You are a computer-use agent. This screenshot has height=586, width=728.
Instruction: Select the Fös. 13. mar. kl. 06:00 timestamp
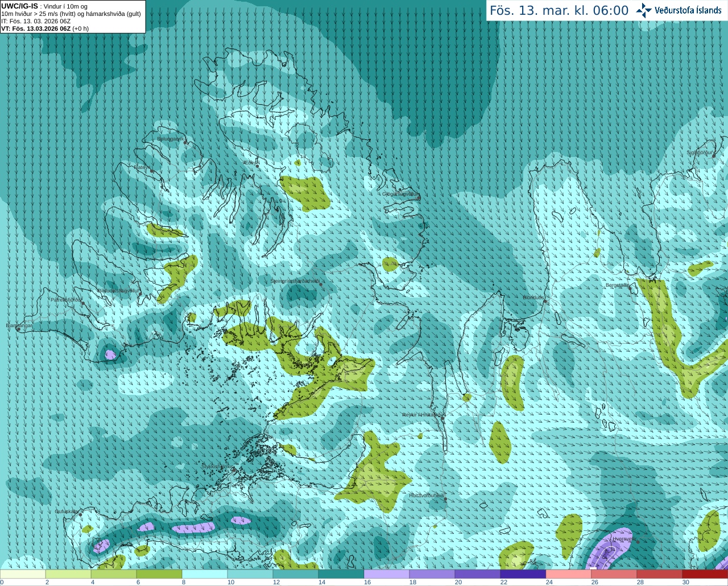click(559, 10)
